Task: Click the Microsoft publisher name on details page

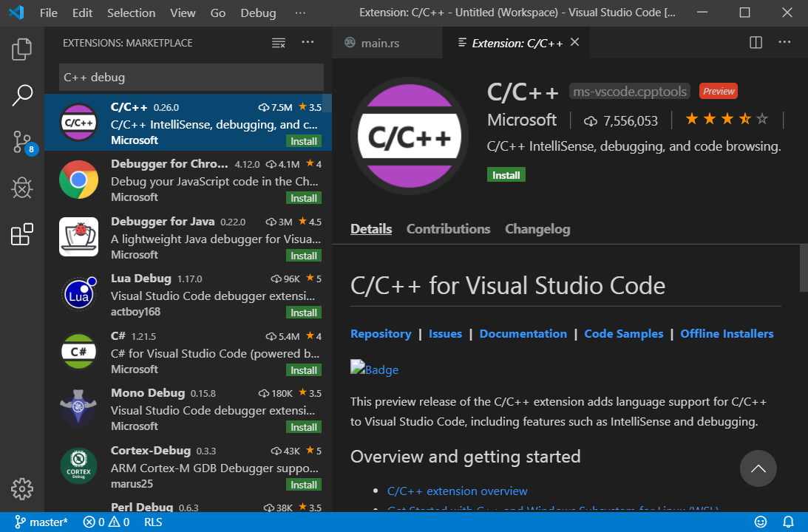Action: click(522, 120)
